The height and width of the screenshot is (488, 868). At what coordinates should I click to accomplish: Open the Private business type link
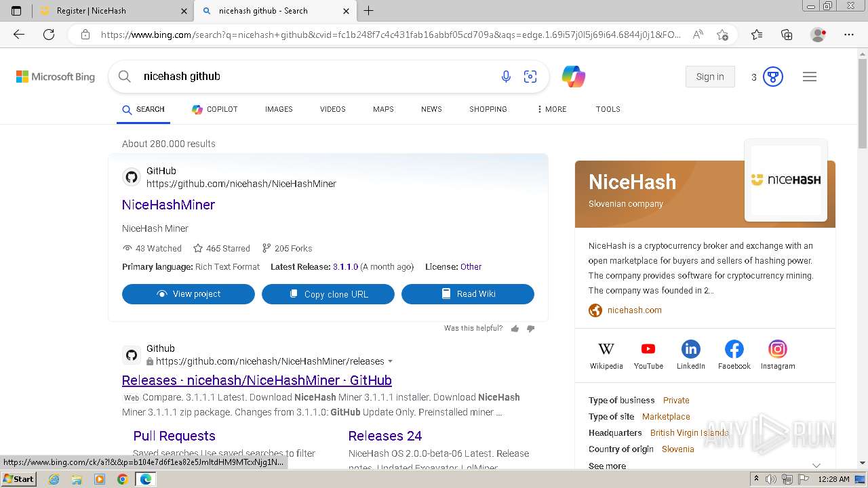(676, 401)
